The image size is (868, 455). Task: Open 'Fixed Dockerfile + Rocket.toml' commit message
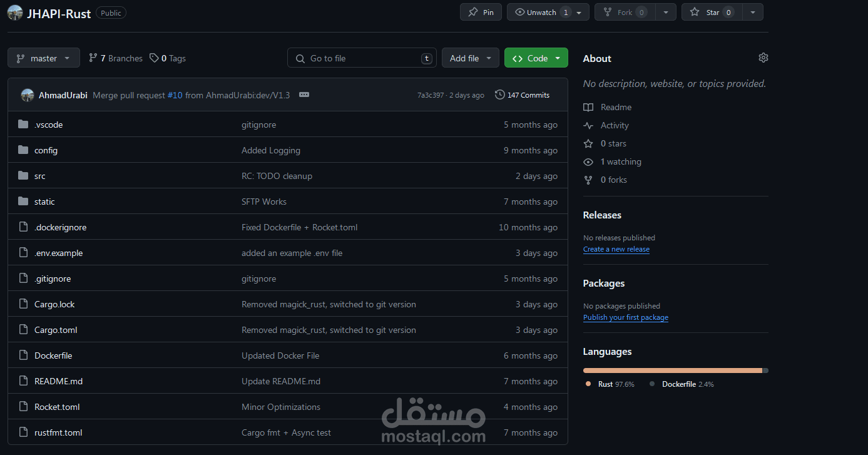300,227
